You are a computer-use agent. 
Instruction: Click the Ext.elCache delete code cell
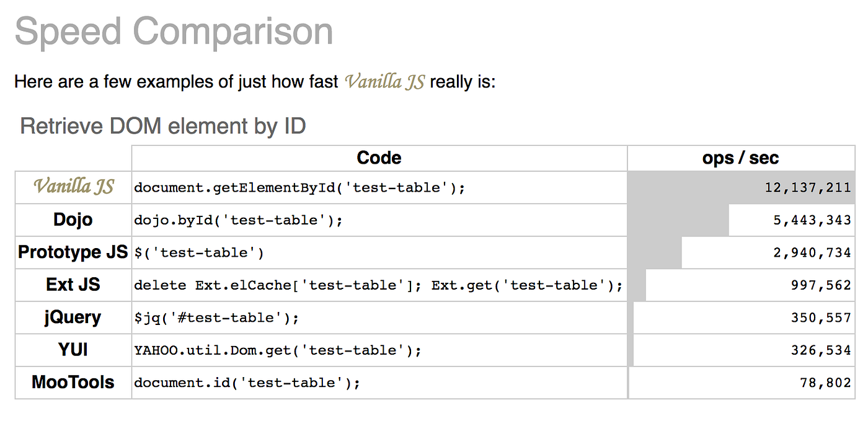378,285
